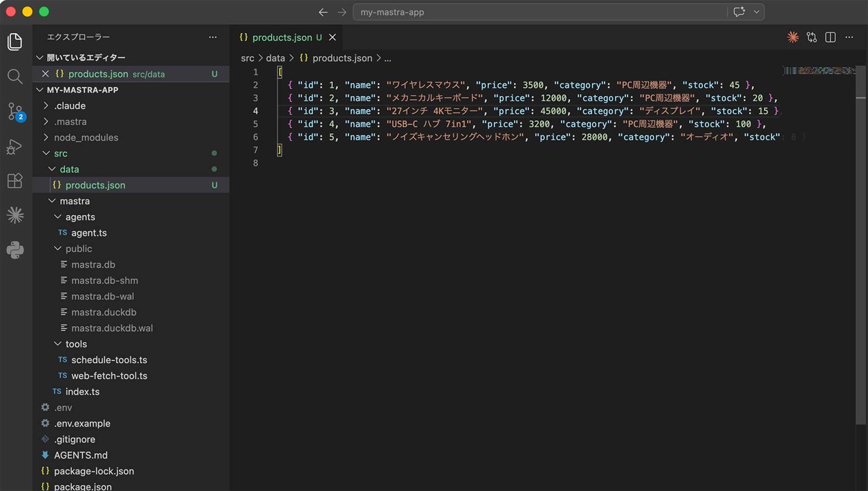Click the price value 45000
This screenshot has height=491, width=868.
tap(554, 111)
